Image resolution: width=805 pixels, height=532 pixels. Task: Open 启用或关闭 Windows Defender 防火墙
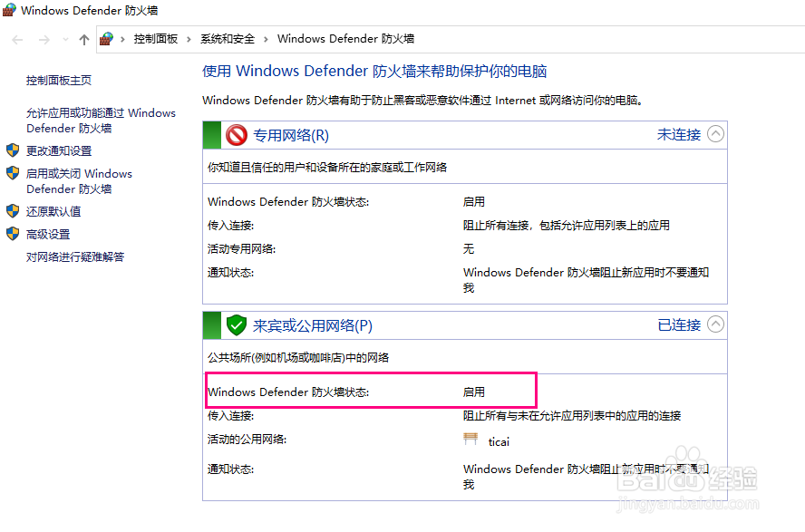[79, 181]
